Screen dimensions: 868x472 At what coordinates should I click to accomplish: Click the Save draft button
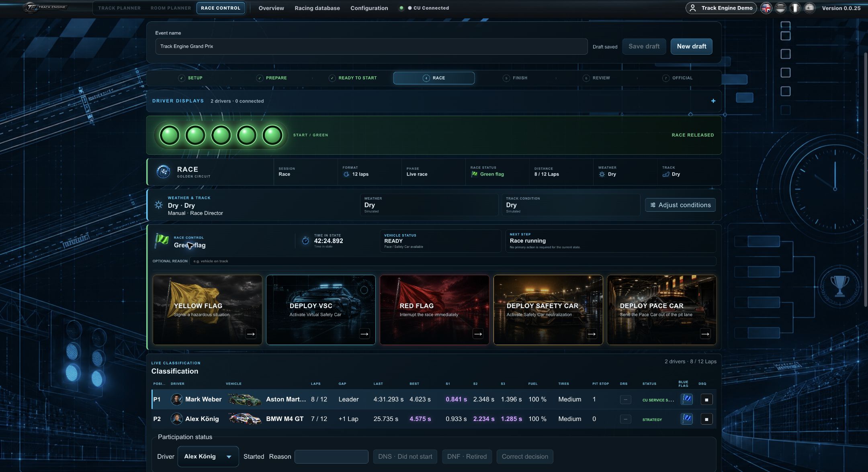pos(644,47)
